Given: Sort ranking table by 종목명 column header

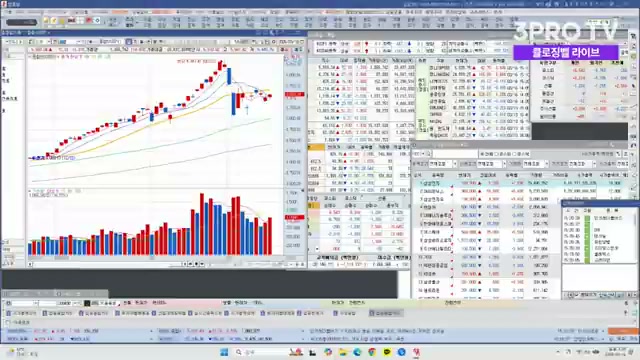Looking at the screenshot, I should point(438,175).
